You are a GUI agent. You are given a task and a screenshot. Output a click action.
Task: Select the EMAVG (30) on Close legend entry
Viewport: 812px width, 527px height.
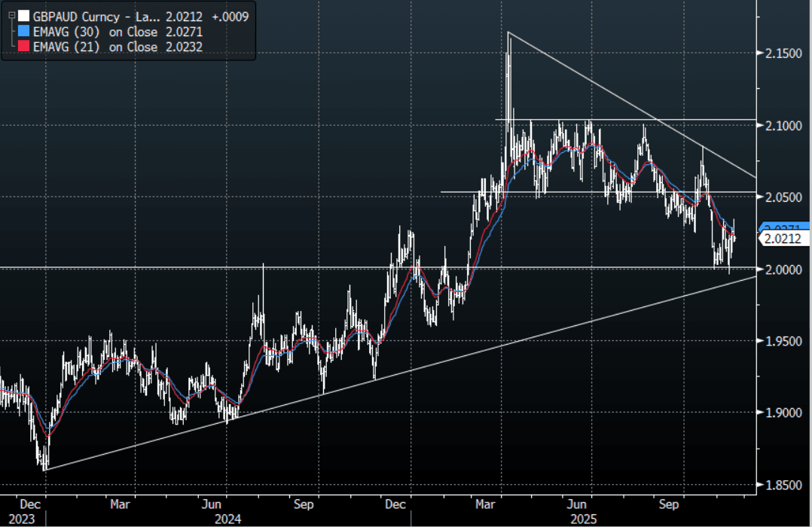(94, 32)
